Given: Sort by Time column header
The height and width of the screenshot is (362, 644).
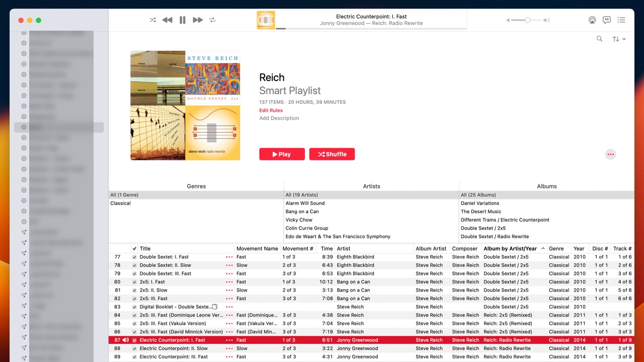Looking at the screenshot, I should point(327,248).
